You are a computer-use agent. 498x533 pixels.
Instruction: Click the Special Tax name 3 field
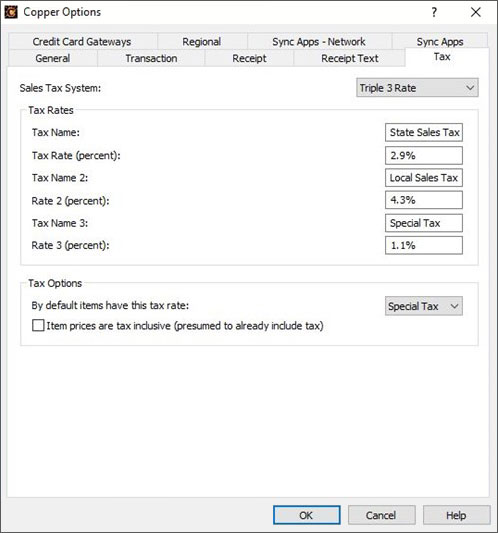tap(424, 223)
